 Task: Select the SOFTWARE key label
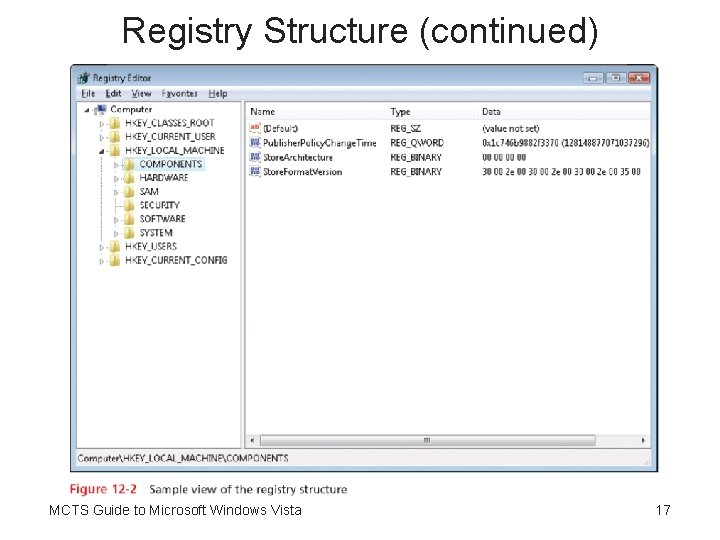[162, 219]
